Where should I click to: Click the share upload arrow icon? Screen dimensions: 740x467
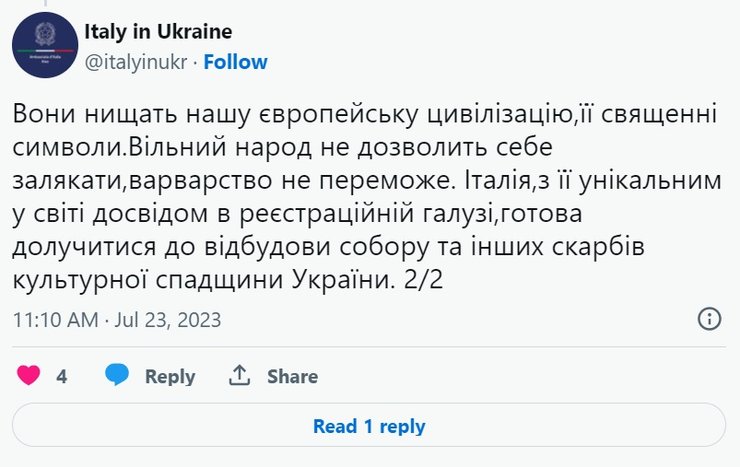[x=239, y=376]
